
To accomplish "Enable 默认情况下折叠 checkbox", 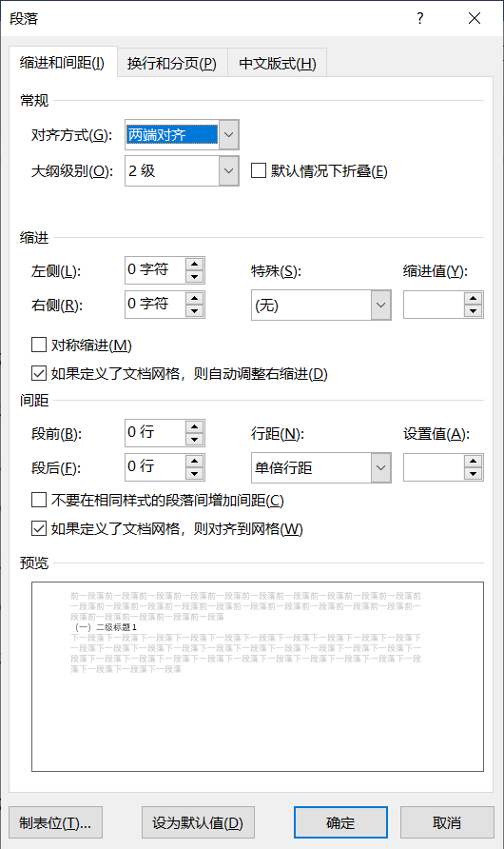I will (259, 170).
